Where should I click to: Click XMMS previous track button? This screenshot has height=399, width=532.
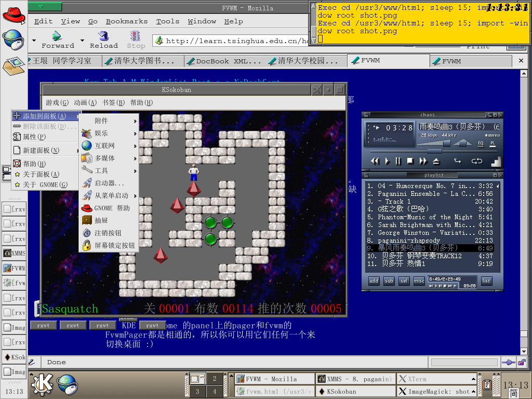[x=375, y=162]
